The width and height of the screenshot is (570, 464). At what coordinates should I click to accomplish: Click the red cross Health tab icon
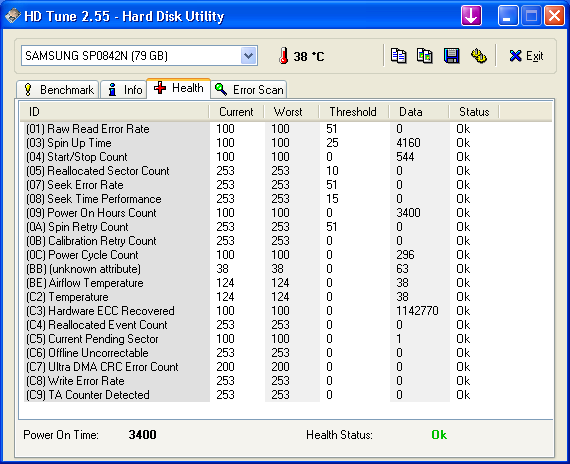point(160,88)
